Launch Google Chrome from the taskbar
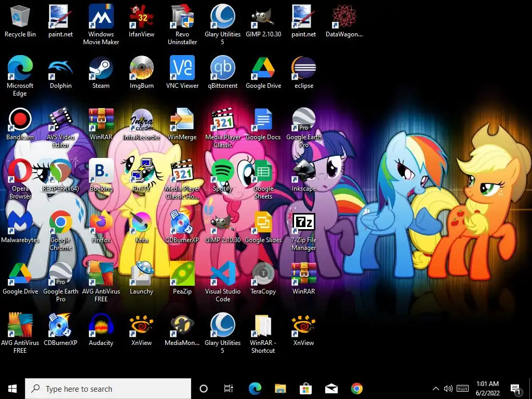Screen dimensions: 532x399 point(356,389)
